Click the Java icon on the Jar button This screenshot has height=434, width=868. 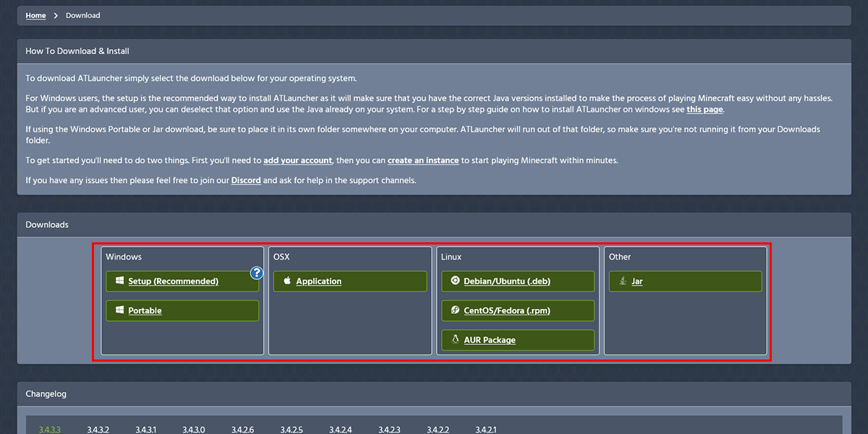(x=624, y=281)
